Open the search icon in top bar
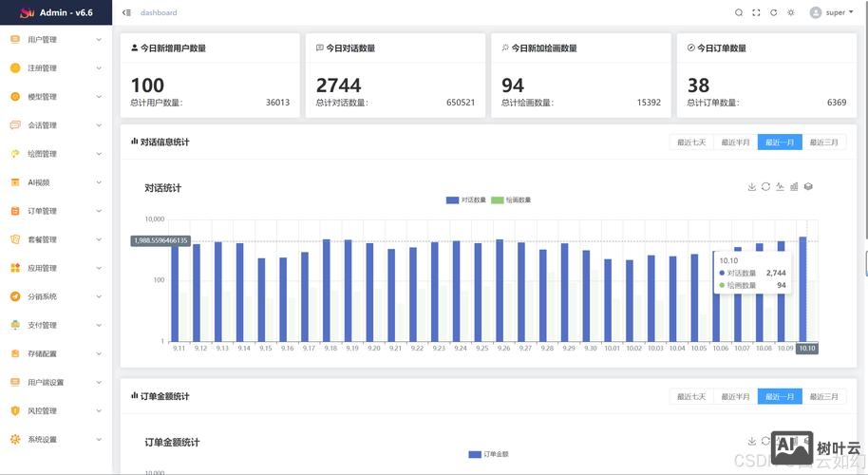The width and height of the screenshot is (868, 475). pos(739,12)
